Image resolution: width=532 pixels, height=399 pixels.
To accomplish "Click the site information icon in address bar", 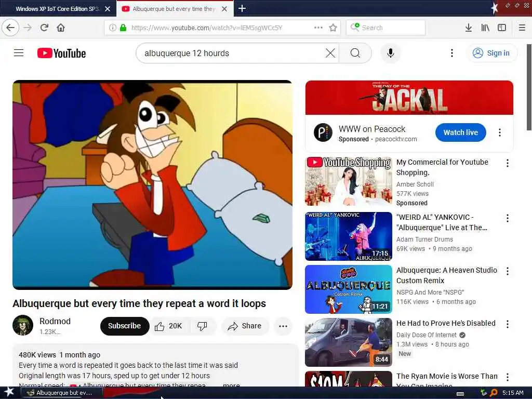I will tap(113, 28).
